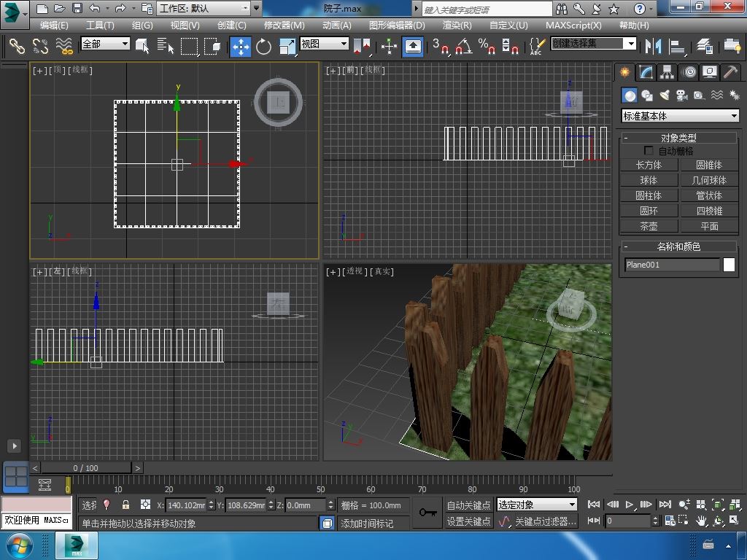Switch to Cameras creation category
The width and height of the screenshot is (747, 560).
point(682,96)
